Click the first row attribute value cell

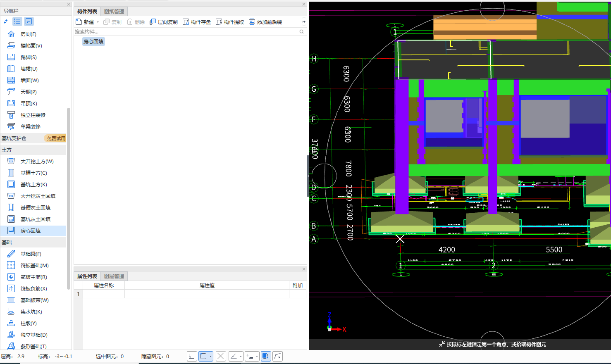pos(207,294)
